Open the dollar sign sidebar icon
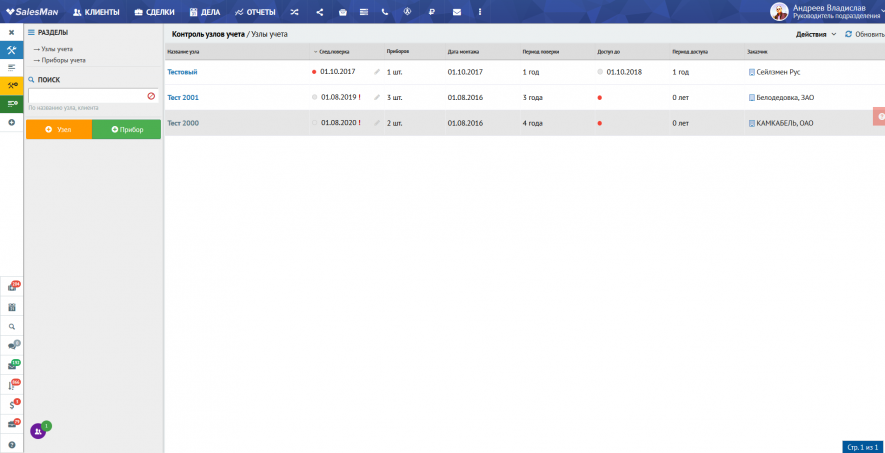 12,404
